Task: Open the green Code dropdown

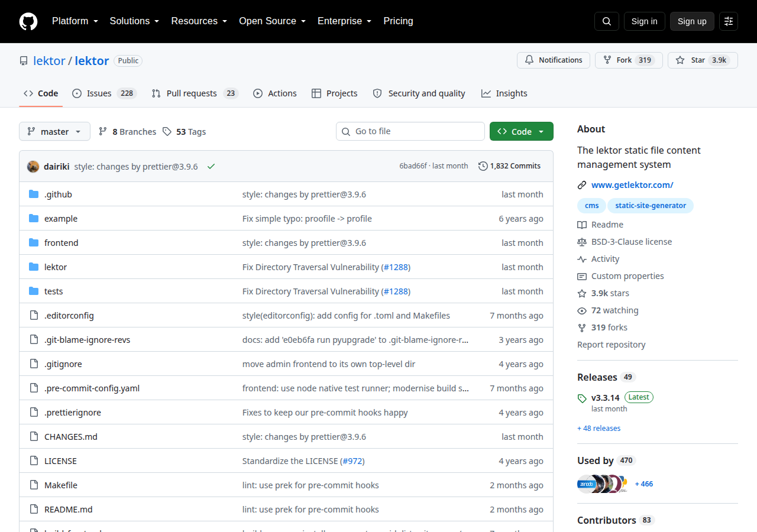Action: click(522, 131)
